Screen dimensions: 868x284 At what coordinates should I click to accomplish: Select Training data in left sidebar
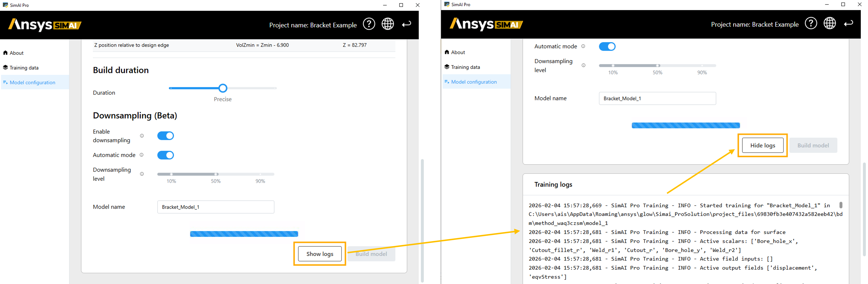pos(24,68)
